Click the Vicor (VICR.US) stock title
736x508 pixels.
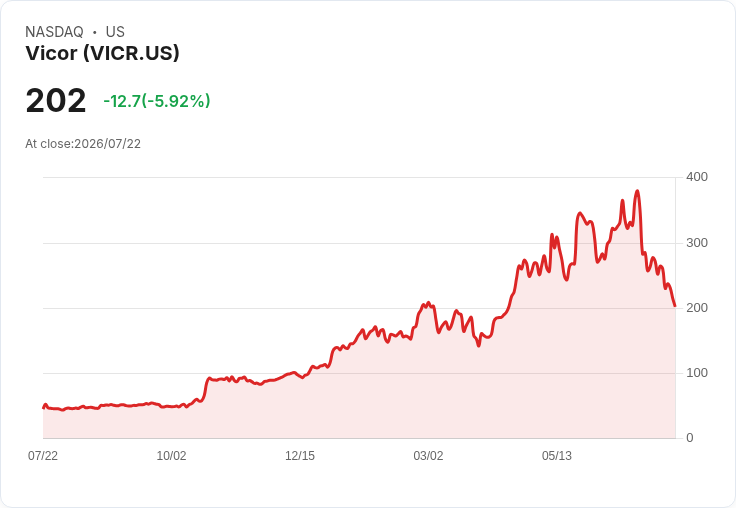click(102, 53)
